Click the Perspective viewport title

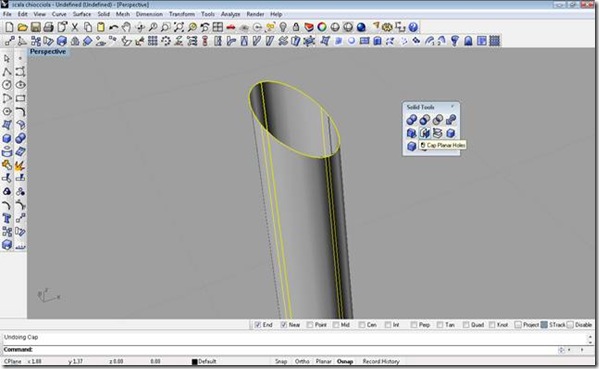(x=48, y=52)
